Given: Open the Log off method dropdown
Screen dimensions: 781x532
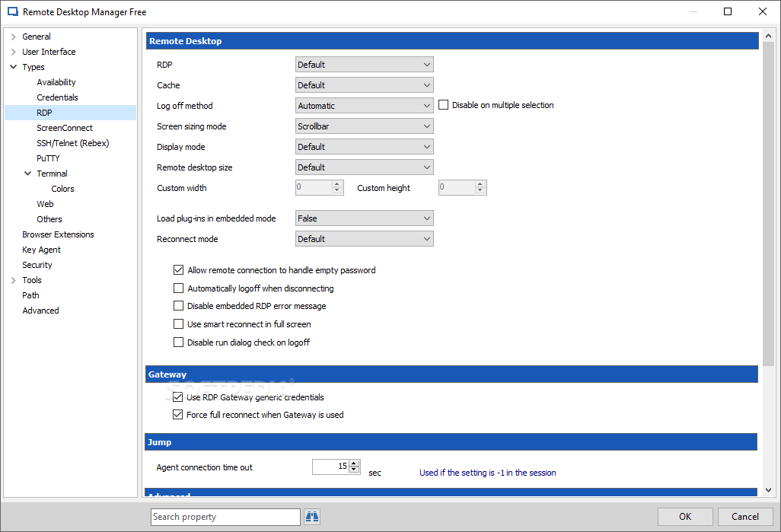Looking at the screenshot, I should 364,106.
